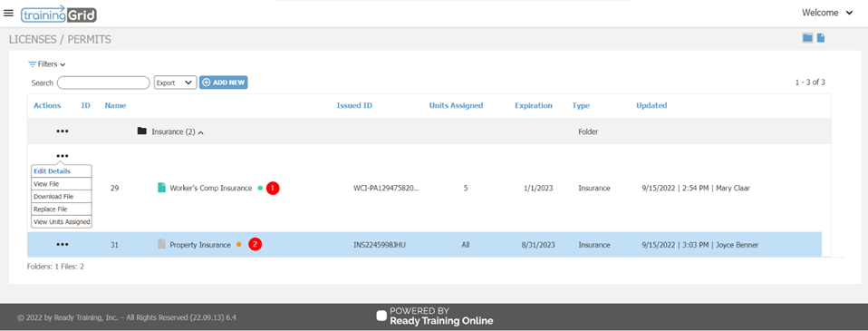The height and width of the screenshot is (331, 868).
Task: Click green status dot for Worker's Comp
Action: tap(260, 188)
